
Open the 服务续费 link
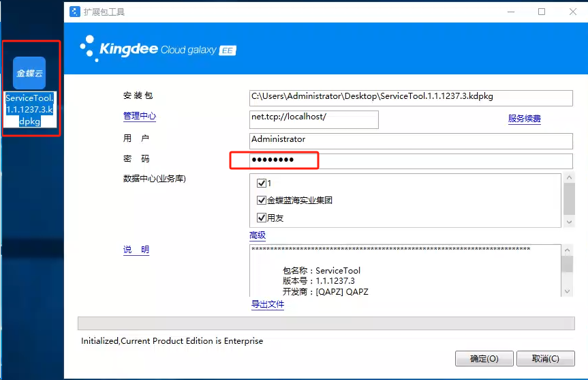click(524, 119)
